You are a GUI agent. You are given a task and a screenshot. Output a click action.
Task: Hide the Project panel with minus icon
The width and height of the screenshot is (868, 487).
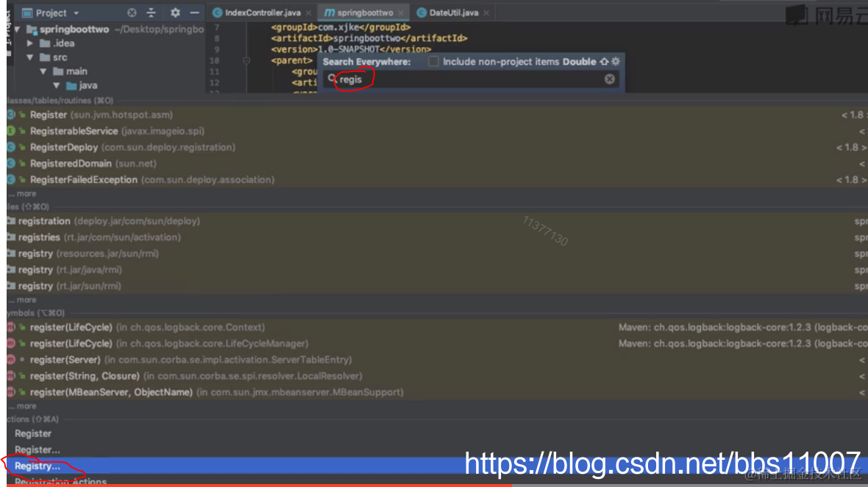pos(194,13)
